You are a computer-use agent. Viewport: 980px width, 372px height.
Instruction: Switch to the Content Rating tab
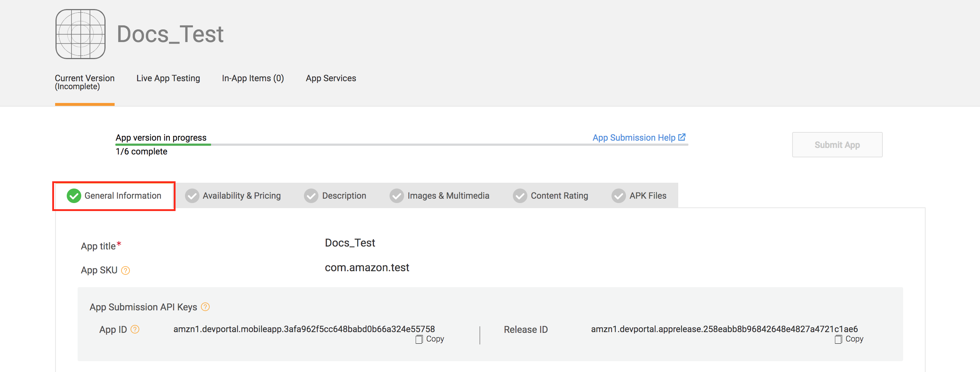551,196
